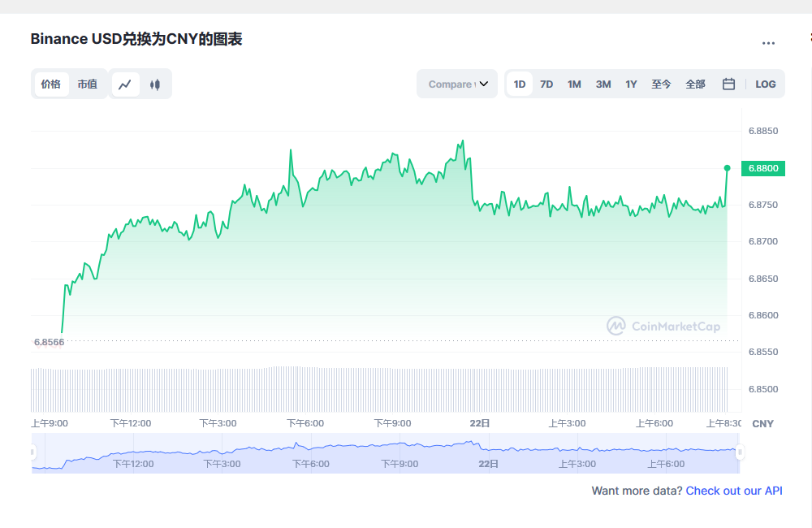The width and height of the screenshot is (812, 528).
Task: Click the 下午3:00 label on main time axis
Action: tap(218, 423)
